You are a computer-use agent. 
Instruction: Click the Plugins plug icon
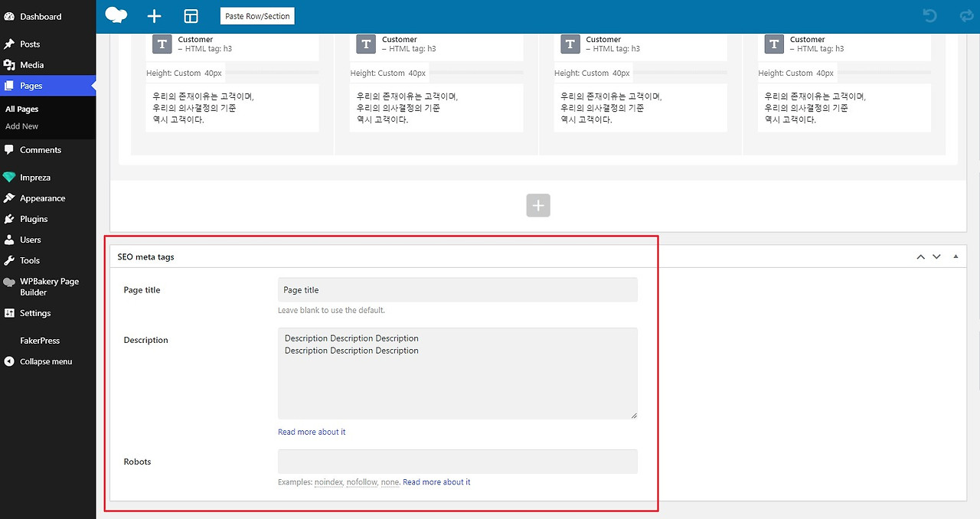point(9,219)
